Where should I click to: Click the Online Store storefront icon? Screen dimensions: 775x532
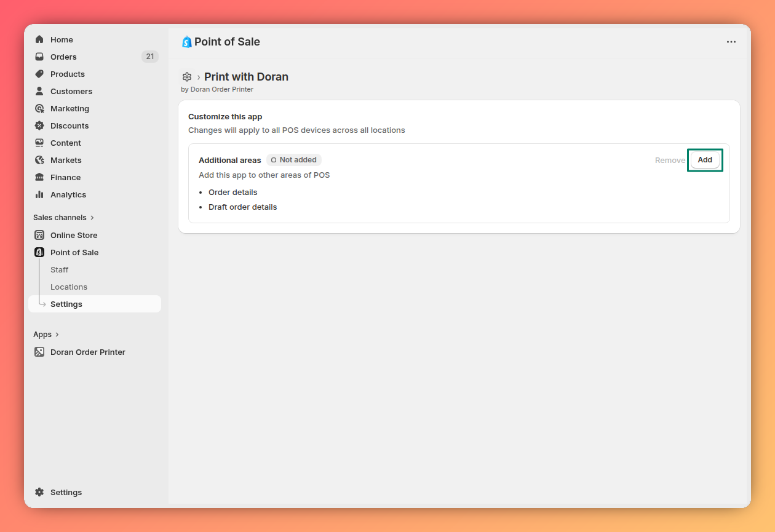[39, 235]
